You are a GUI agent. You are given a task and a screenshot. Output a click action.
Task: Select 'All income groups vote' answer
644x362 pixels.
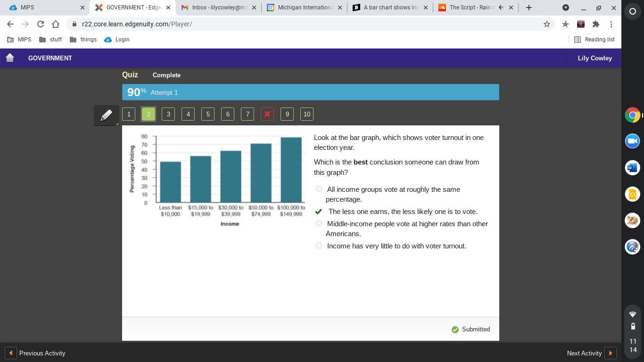319,189
